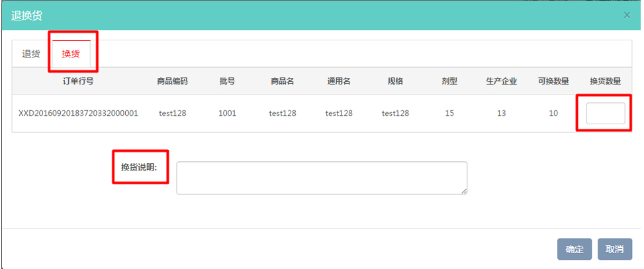Click the 生产企业 column header
This screenshot has width=644, height=269.
tap(501, 81)
